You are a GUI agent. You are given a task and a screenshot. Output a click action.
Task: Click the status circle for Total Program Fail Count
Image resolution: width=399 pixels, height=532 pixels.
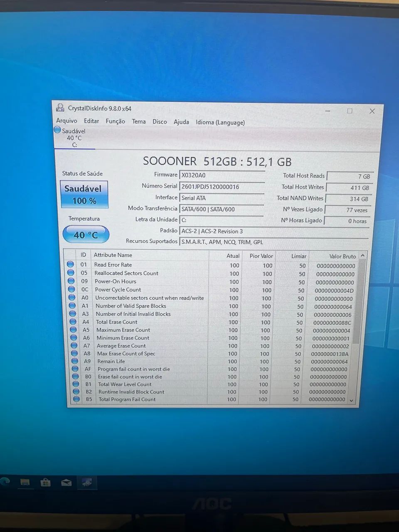click(x=76, y=399)
